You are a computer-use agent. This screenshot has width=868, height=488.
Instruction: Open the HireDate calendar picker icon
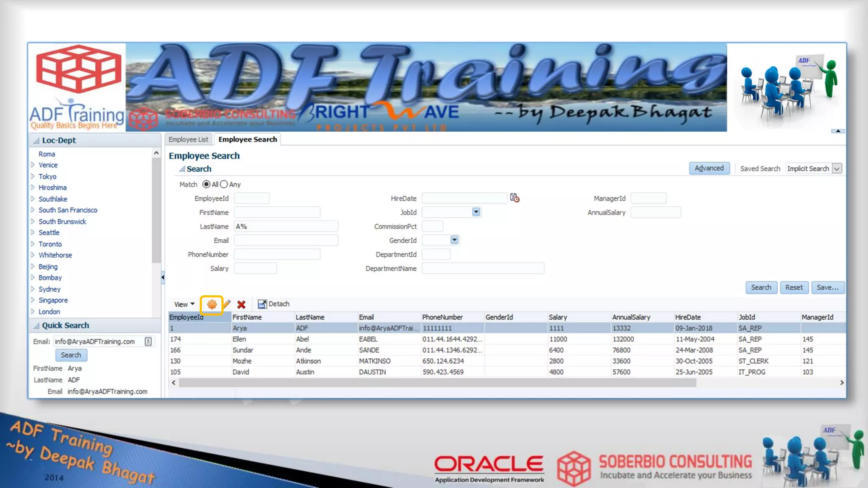point(515,198)
